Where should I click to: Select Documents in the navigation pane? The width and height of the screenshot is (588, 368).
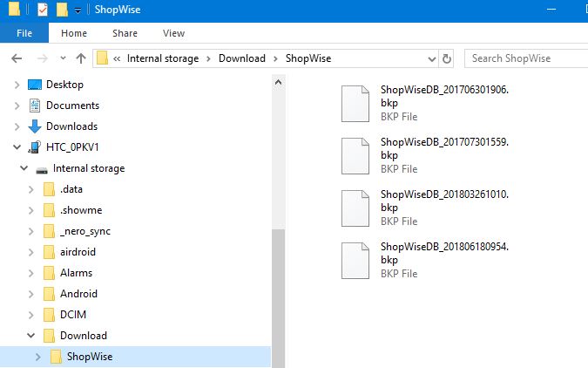click(x=73, y=106)
